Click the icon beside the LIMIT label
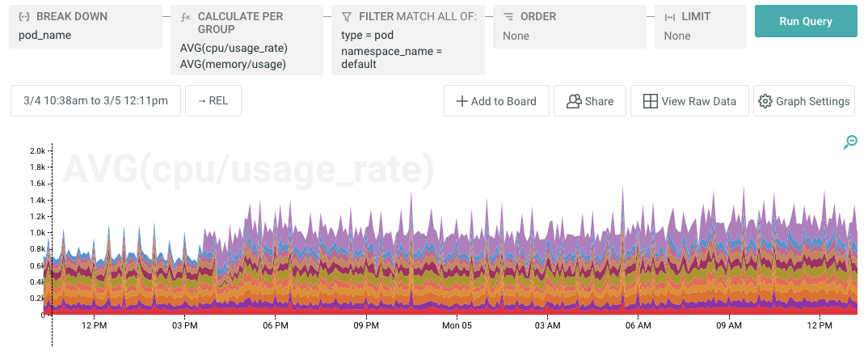868x356 pixels. point(669,16)
